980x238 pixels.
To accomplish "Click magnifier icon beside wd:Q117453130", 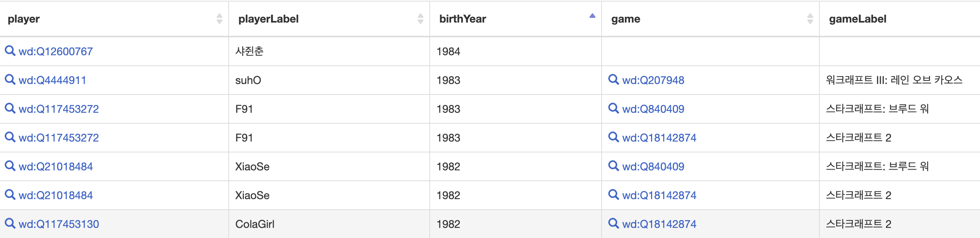I will (x=10, y=223).
